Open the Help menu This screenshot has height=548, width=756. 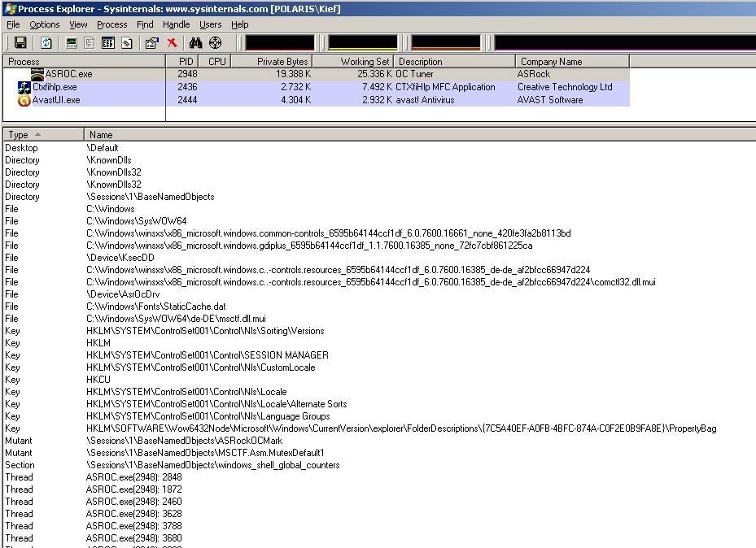click(x=239, y=24)
